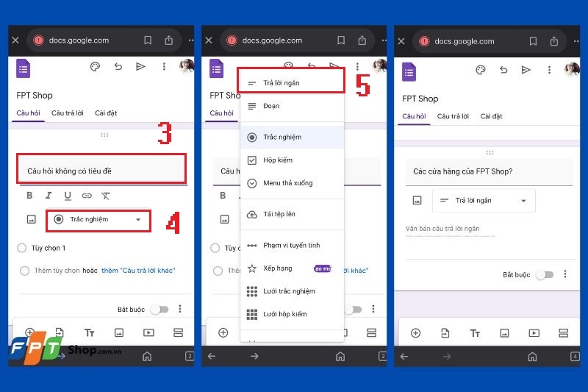Click the undo arrow in the left phone's header

(x=118, y=67)
